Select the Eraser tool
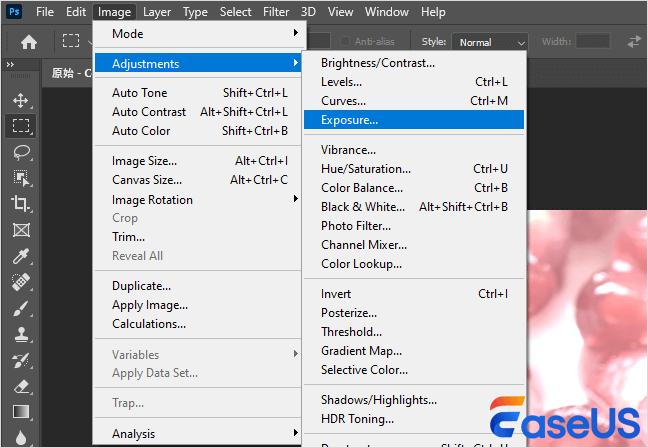 [x=20, y=385]
